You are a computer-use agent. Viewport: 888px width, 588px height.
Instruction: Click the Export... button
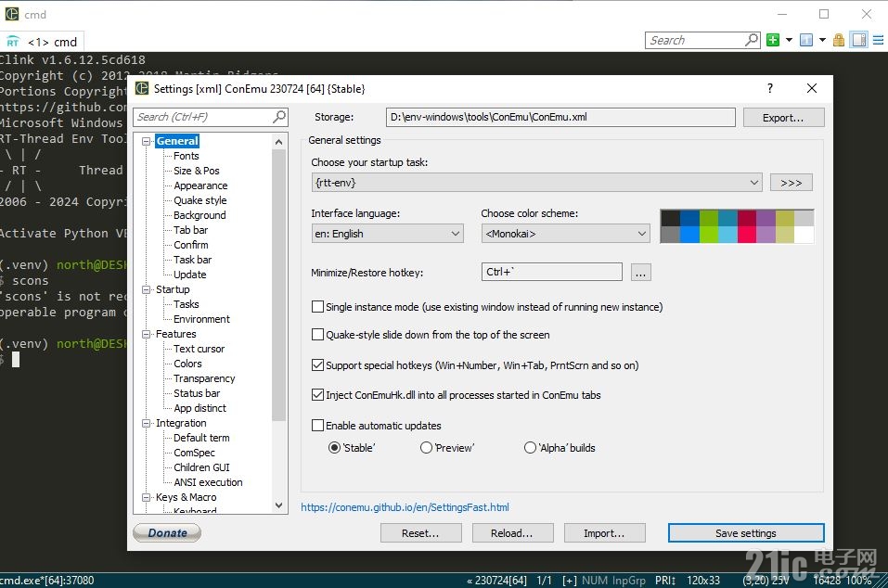pos(783,118)
